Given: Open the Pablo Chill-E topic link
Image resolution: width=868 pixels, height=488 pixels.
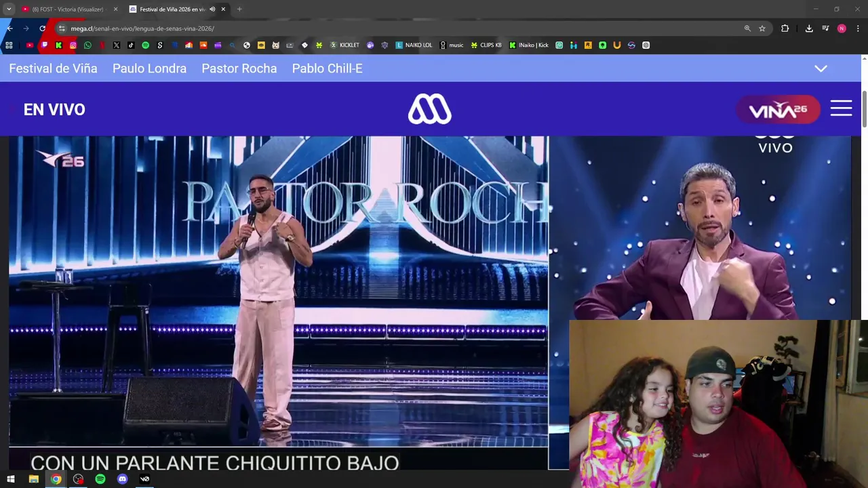Looking at the screenshot, I should [x=327, y=68].
